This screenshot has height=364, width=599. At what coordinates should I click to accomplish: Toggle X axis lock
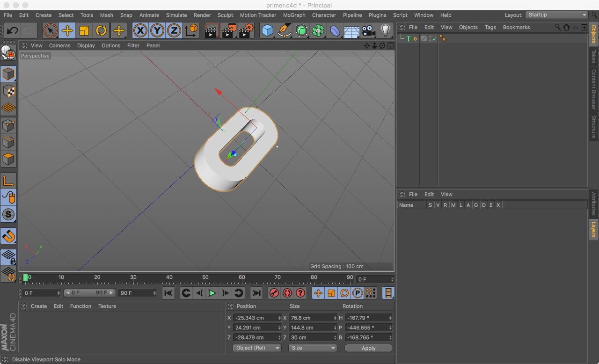pos(140,31)
